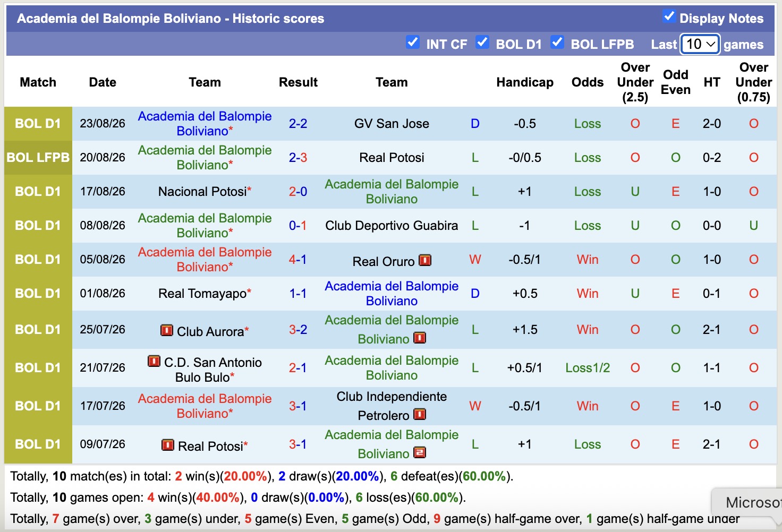The width and height of the screenshot is (782, 532).
Task: Click the BOL LFPB league cell on 20/08/26
Action: [38, 158]
